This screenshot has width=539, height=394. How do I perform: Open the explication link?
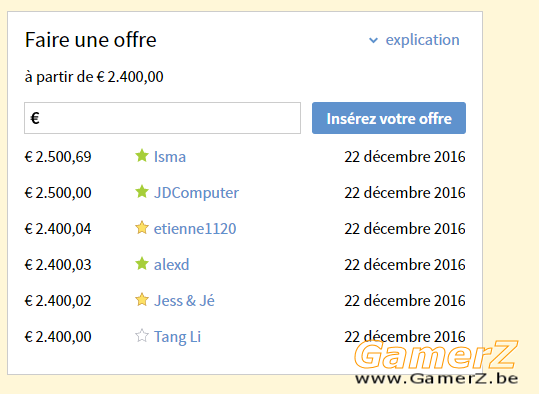(422, 40)
